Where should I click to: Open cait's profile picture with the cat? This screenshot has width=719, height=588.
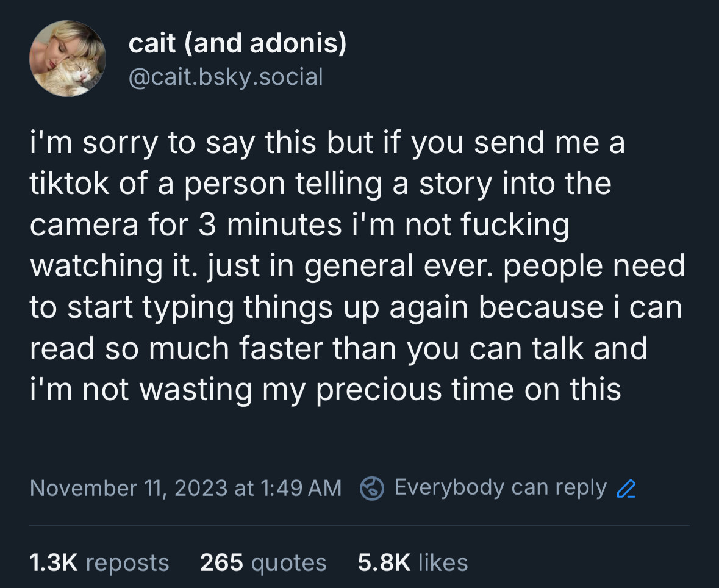[x=68, y=59]
